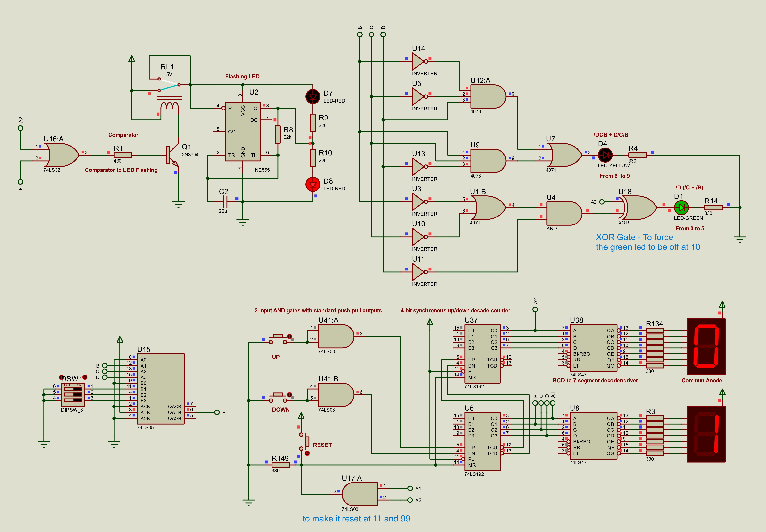Viewport: 766px width, 532px height.
Task: Select the U8 74LS47 decoder chip
Action: click(594, 436)
